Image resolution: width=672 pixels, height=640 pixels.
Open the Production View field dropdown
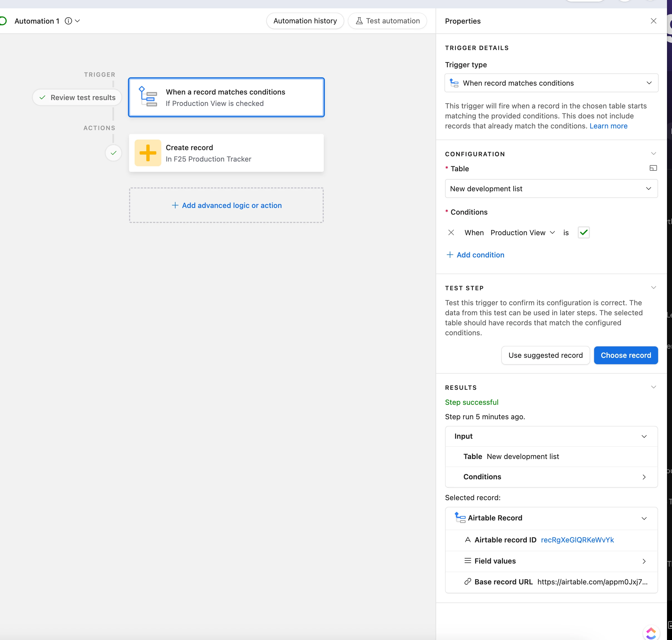[523, 233]
